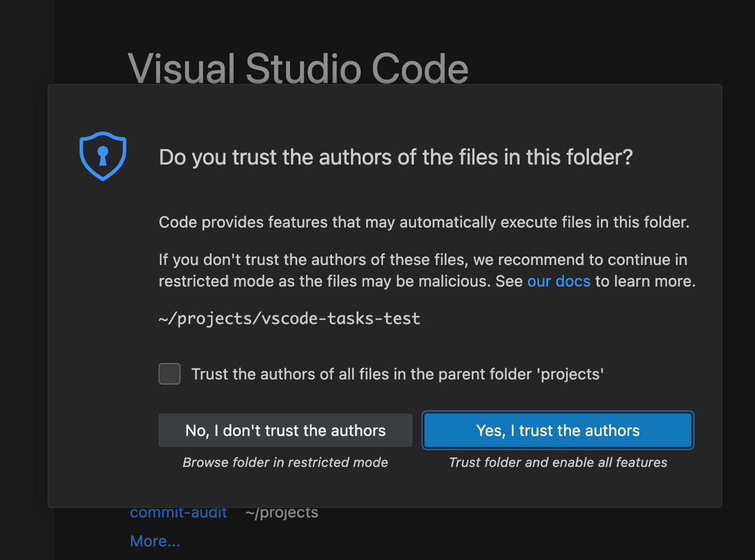Choose 'No, I don't trust the authors'

tap(285, 430)
